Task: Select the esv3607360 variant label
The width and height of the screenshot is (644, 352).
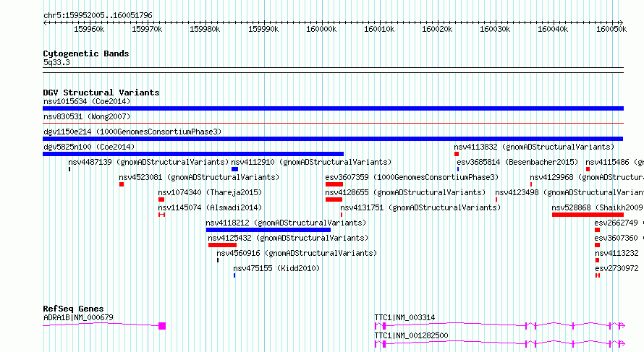Action: (x=616, y=238)
